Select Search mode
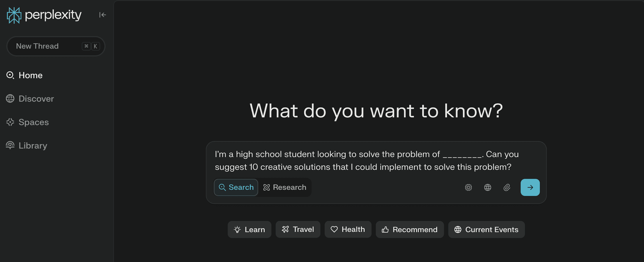The image size is (644, 262). click(236, 187)
